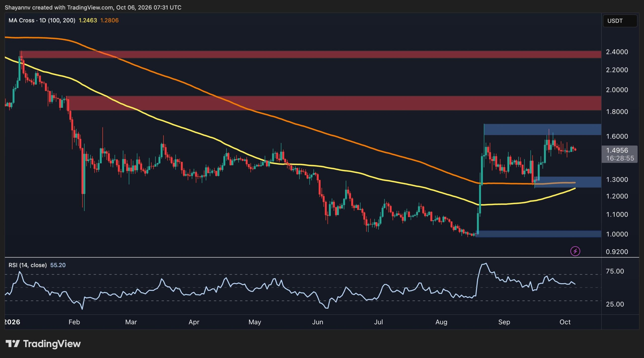Click the chart attribution text at top
The image size is (644, 358).
pyautogui.click(x=93, y=8)
